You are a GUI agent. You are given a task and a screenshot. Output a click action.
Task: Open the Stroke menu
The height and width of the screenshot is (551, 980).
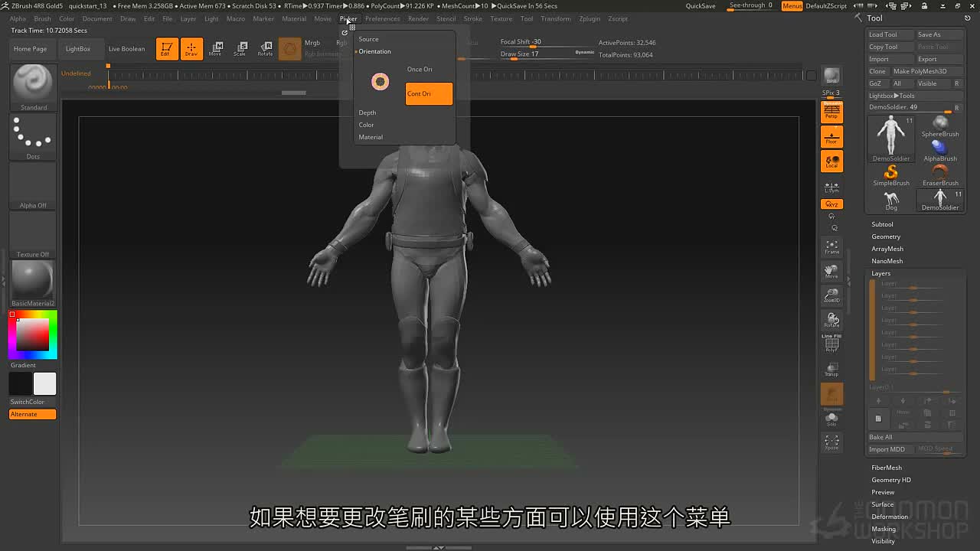click(473, 18)
